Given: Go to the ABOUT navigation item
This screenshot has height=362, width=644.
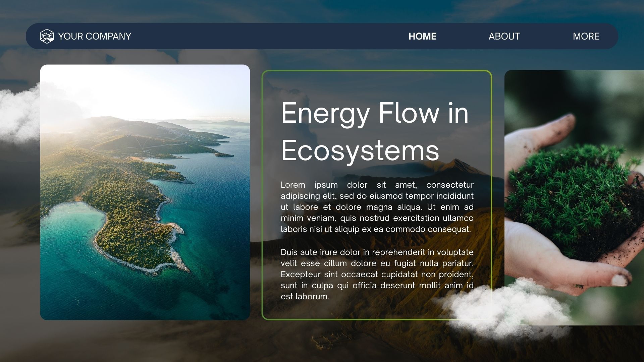Looking at the screenshot, I should [504, 36].
